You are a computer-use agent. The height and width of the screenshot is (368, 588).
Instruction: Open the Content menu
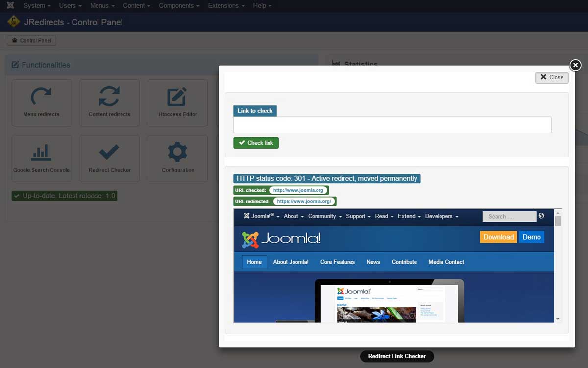(137, 6)
